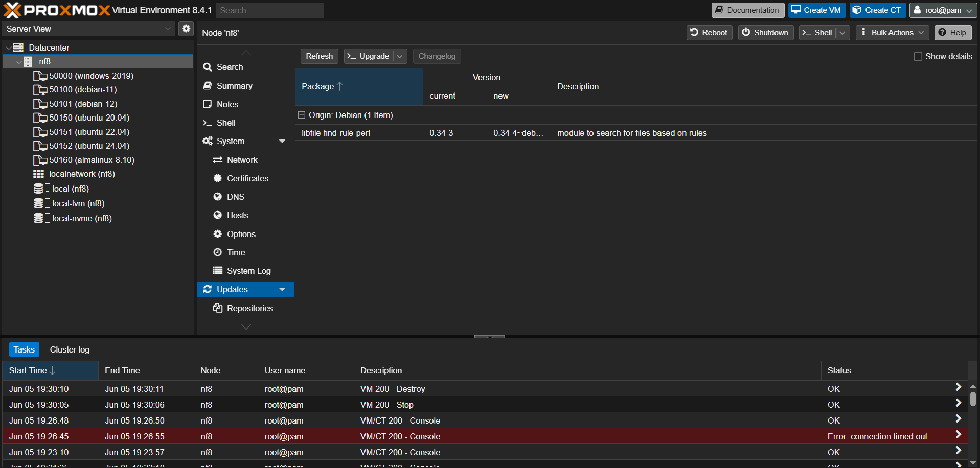Screen dimensions: 980x468
Task: Open the Server View dropdown
Action: pos(168,29)
